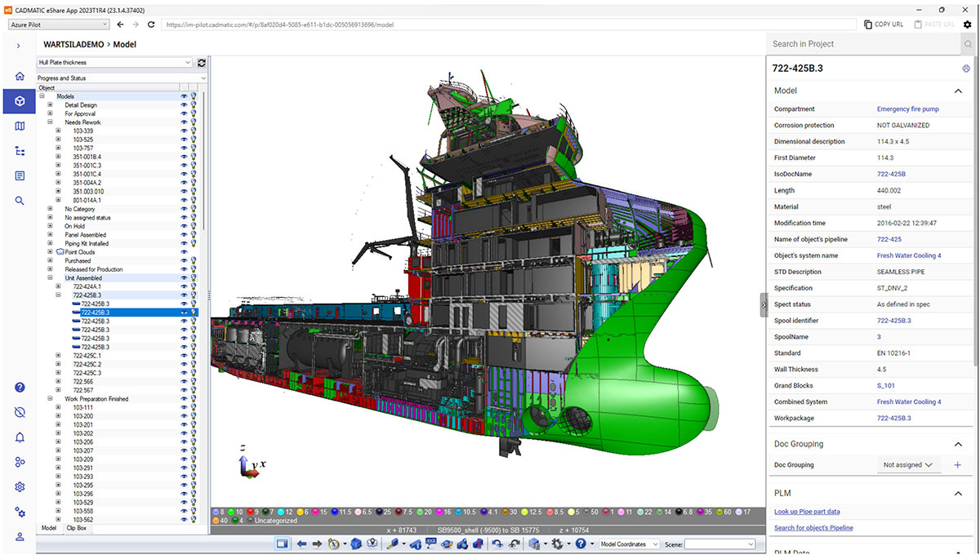Collapse the Model section in the properties panel
The image size is (980, 559).
tap(958, 91)
